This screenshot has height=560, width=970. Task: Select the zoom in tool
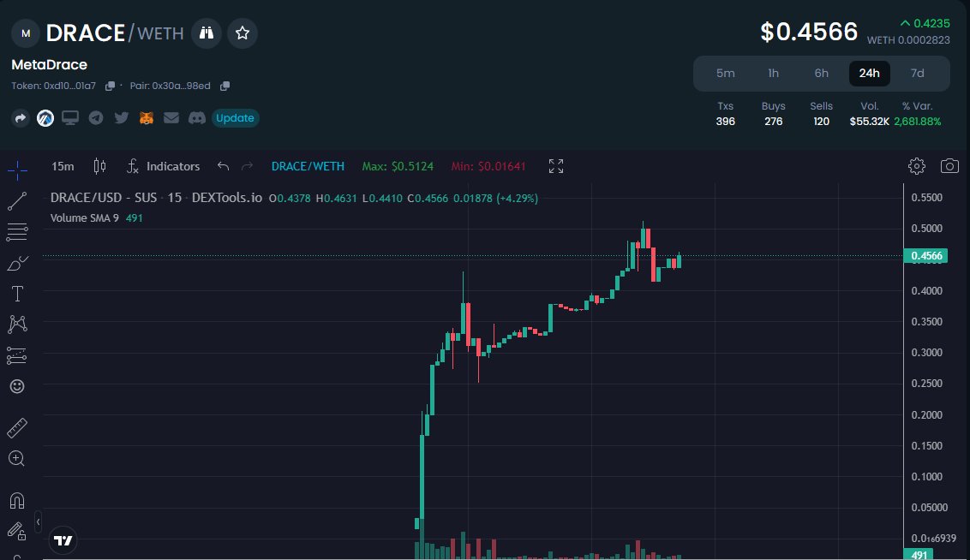(x=17, y=459)
